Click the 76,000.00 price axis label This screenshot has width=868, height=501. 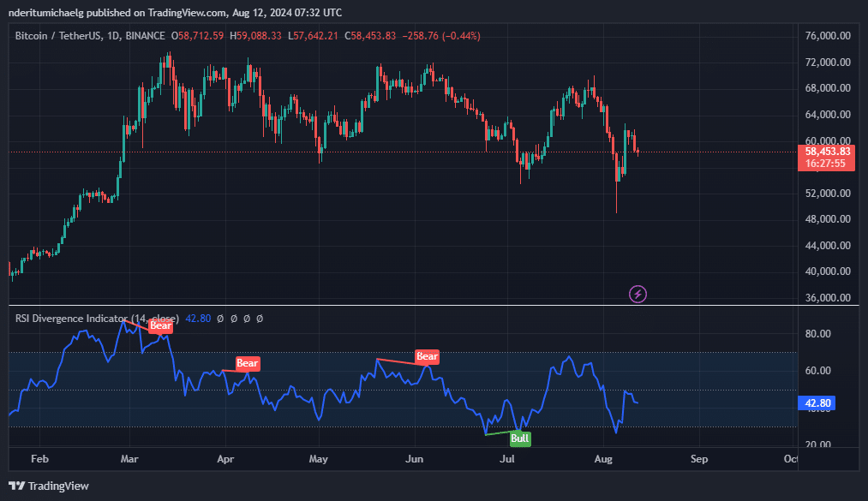pyautogui.click(x=828, y=36)
